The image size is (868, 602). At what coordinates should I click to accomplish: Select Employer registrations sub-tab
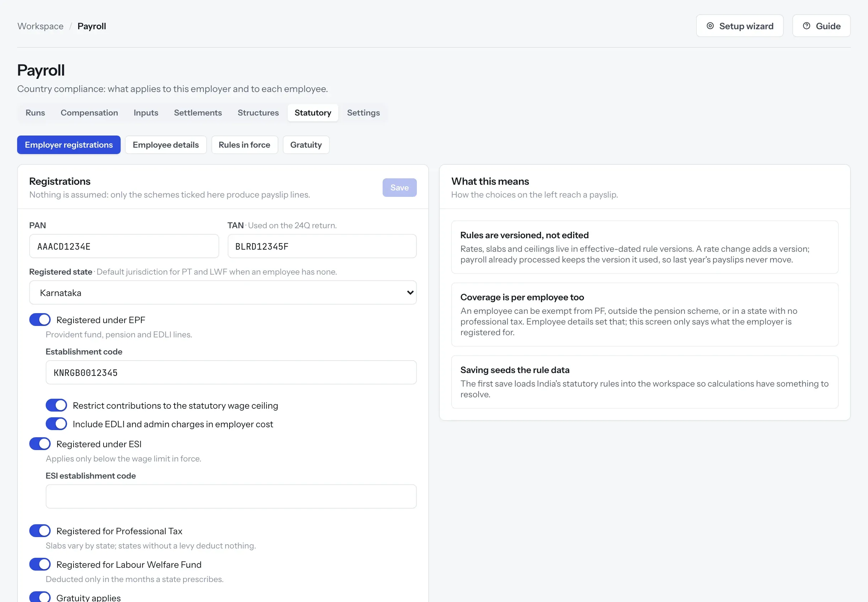[69, 145]
